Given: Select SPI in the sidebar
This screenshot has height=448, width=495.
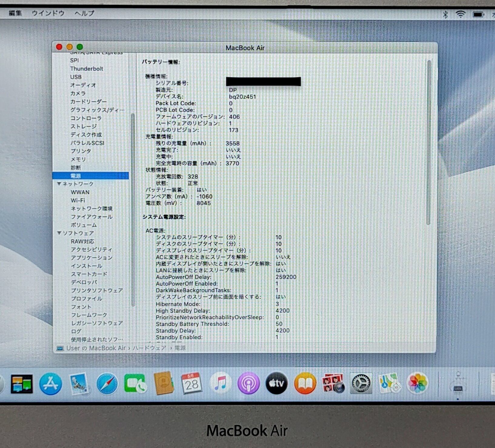Looking at the screenshot, I should tap(75, 60).
